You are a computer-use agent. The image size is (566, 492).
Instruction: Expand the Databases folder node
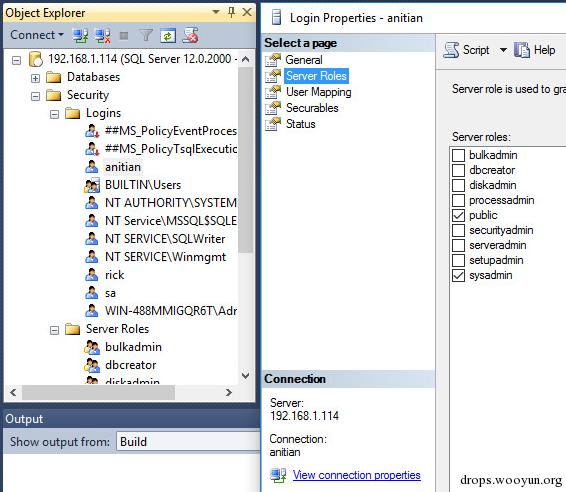35,78
